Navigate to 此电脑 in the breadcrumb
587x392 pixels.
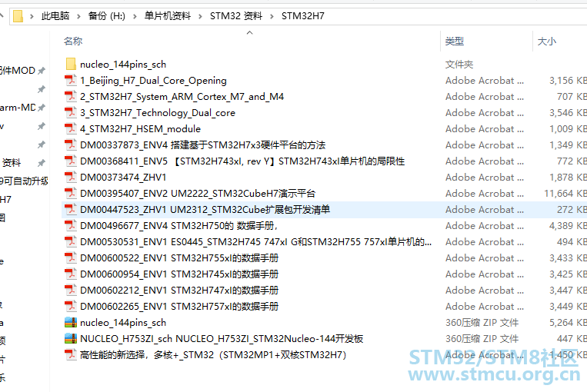tap(55, 16)
